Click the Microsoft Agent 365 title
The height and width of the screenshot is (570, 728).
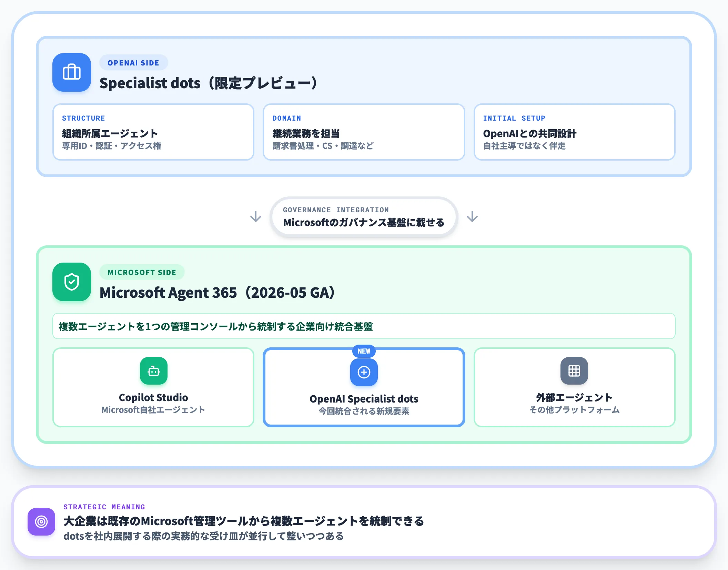coord(218,293)
